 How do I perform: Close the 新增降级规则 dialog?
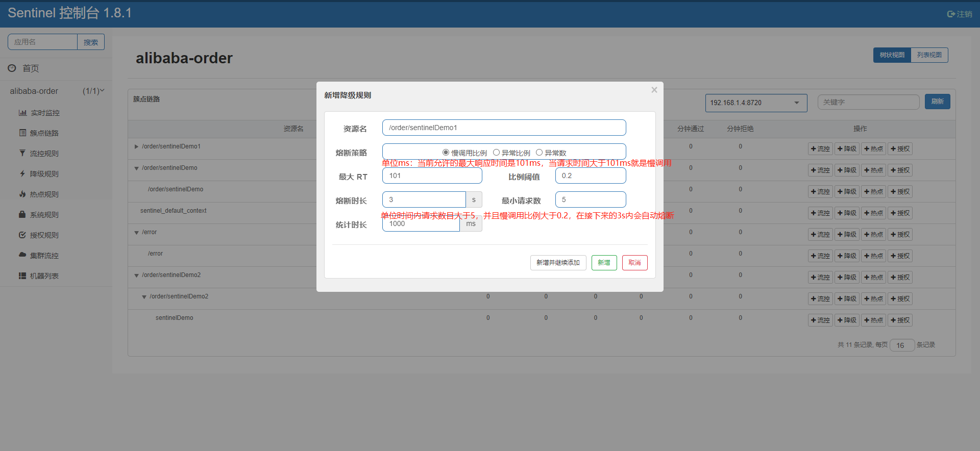click(x=654, y=90)
